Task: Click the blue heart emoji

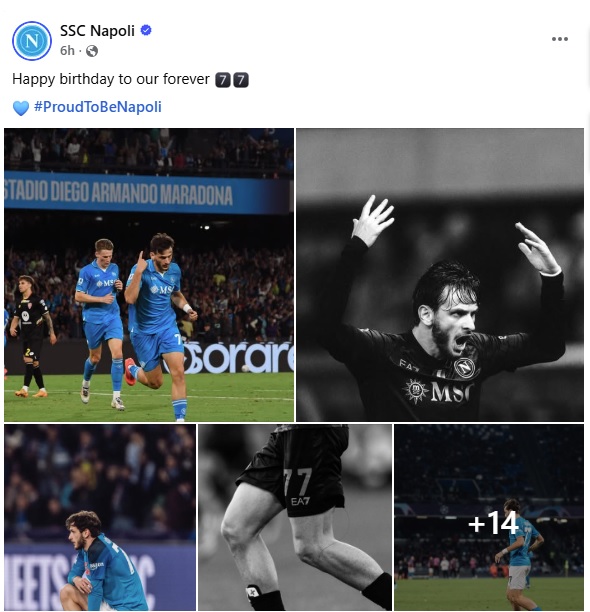Action: 21,108
